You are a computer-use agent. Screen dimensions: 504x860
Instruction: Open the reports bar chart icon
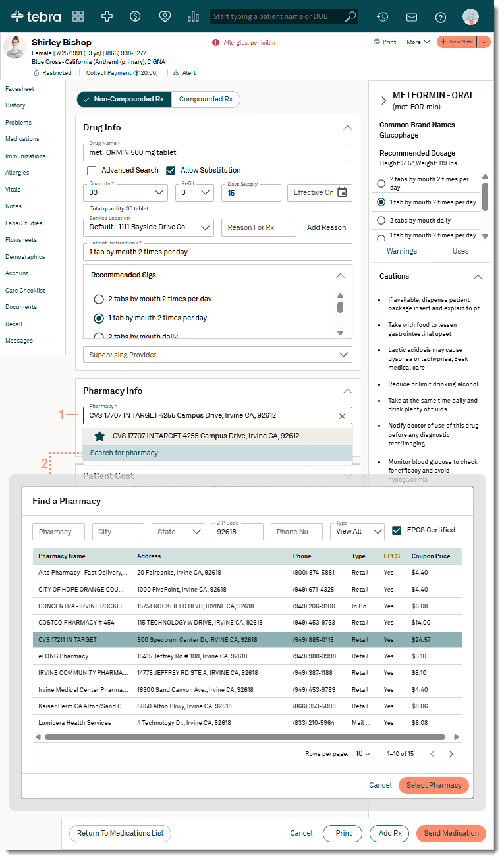pyautogui.click(x=193, y=16)
